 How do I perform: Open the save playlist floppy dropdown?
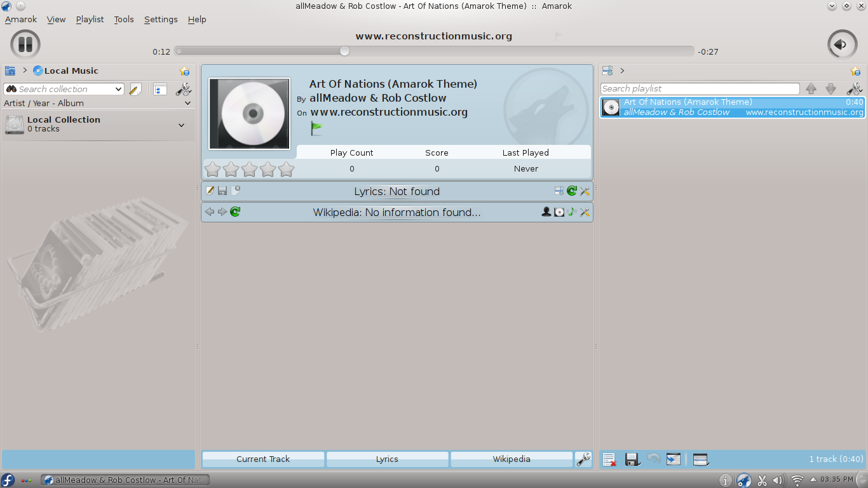(x=632, y=459)
